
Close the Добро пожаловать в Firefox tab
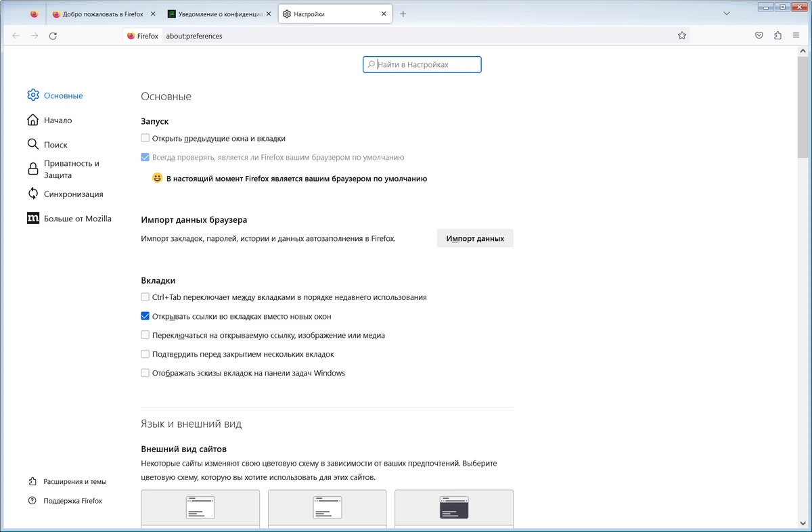tap(153, 14)
